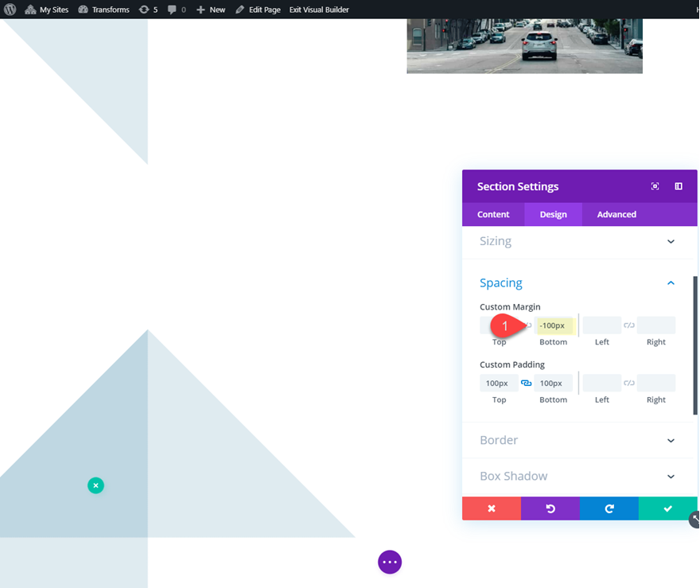
Task: Toggle Custom Padding top-bottom link icon
Action: 527,383
